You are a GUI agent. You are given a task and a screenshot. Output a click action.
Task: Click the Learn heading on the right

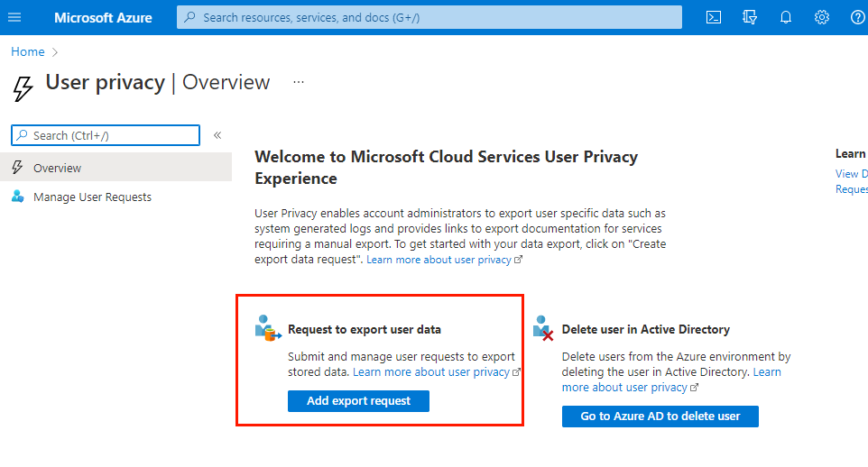pyautogui.click(x=850, y=154)
